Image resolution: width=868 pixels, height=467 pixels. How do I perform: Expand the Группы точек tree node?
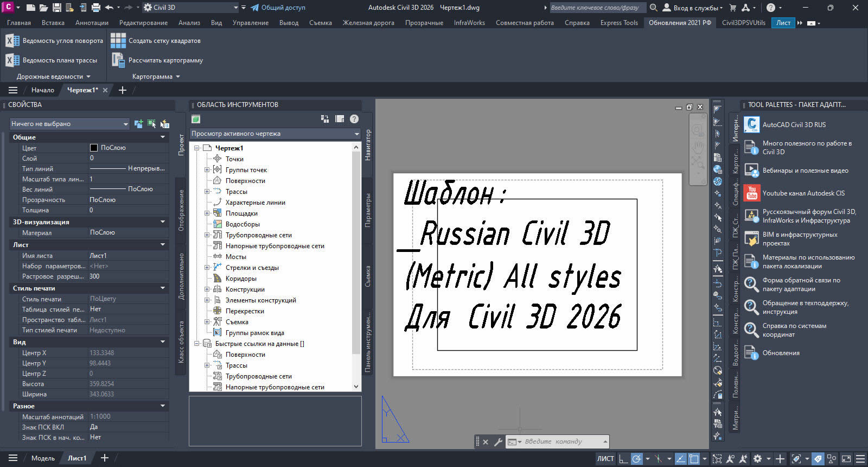pos(207,169)
